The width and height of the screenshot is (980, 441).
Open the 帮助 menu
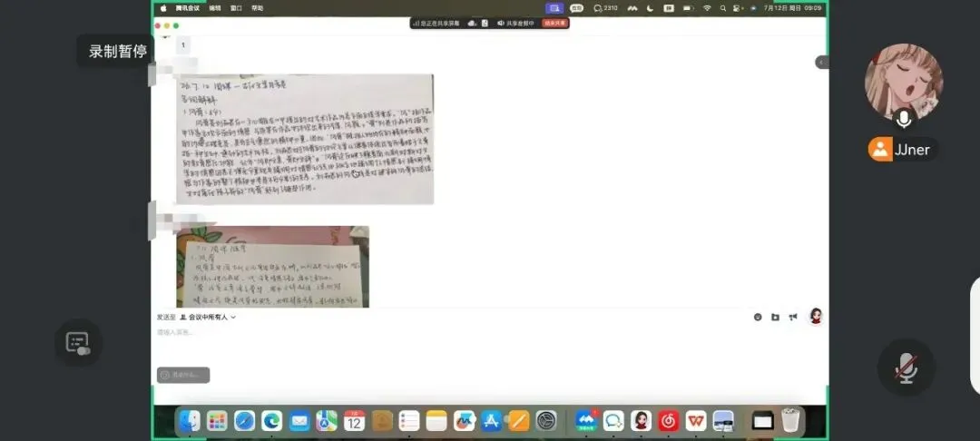(x=258, y=8)
